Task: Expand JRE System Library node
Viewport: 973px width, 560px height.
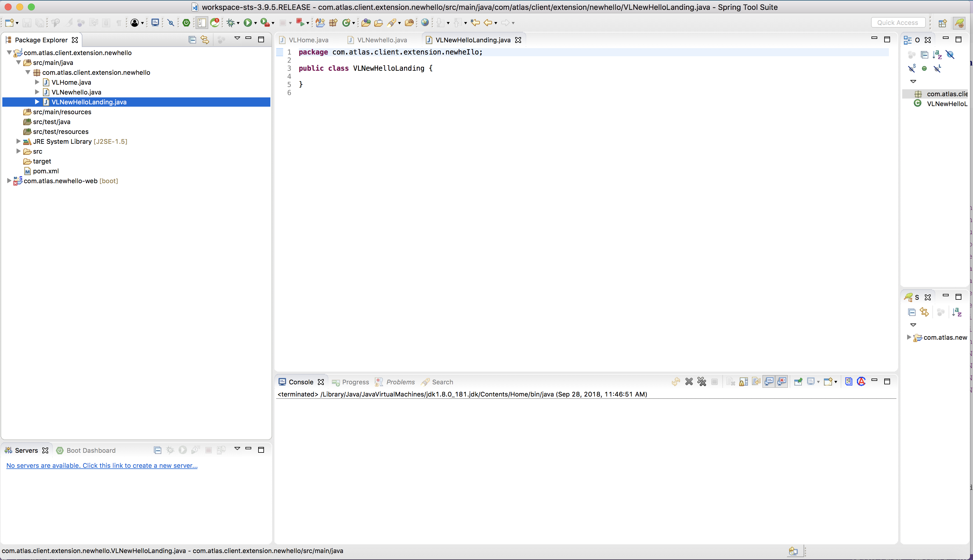Action: pyautogui.click(x=18, y=141)
